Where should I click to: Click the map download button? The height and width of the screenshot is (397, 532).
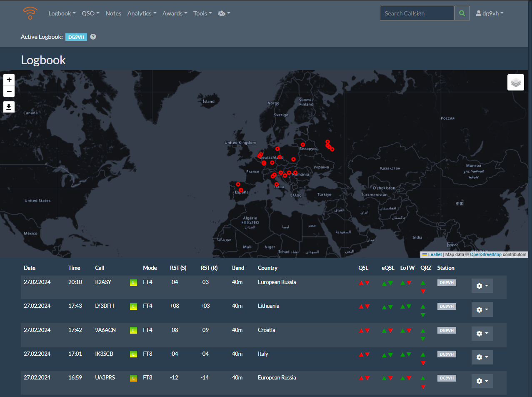(x=9, y=107)
